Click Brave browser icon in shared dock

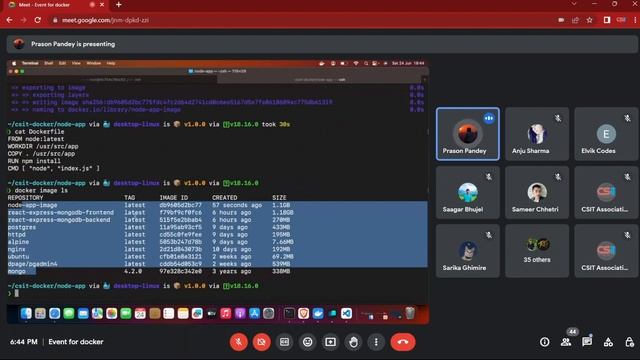(x=303, y=313)
